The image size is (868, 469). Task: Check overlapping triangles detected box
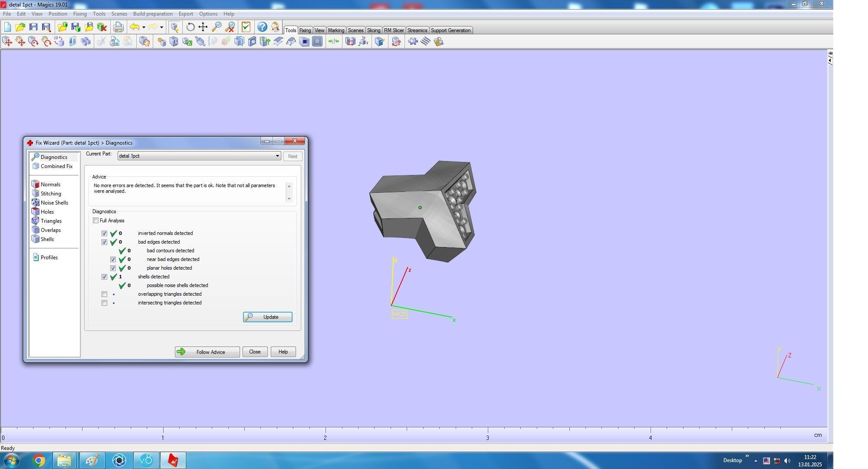click(x=104, y=294)
